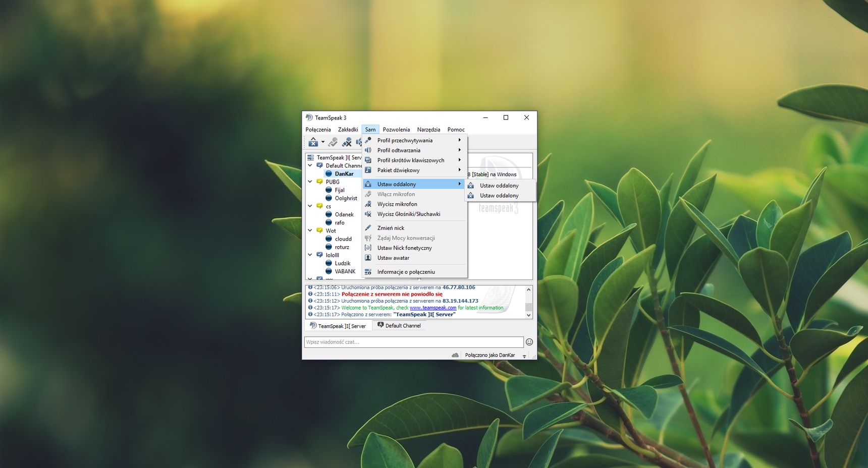Click the TeamSpeak 3 logo in title bar
The height and width of the screenshot is (468, 868).
[x=309, y=118]
